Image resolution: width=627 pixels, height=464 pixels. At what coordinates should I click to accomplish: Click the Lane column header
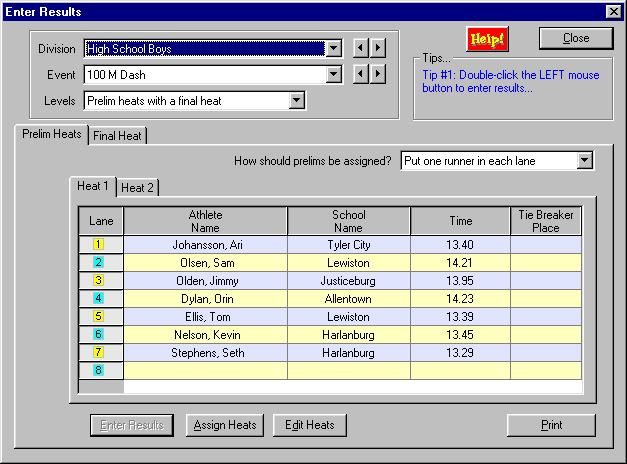pos(101,221)
